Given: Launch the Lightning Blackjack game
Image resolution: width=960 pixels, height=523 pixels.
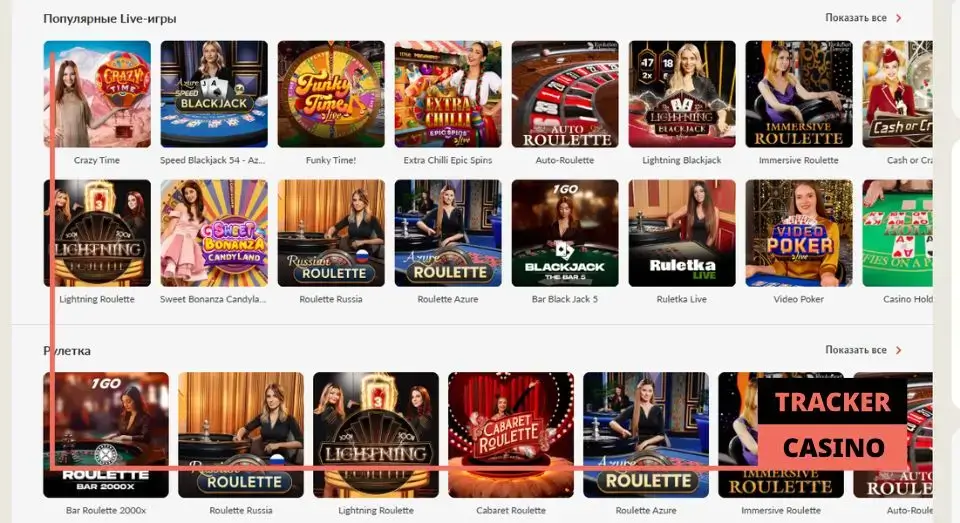Looking at the screenshot, I should pyautogui.click(x=681, y=94).
